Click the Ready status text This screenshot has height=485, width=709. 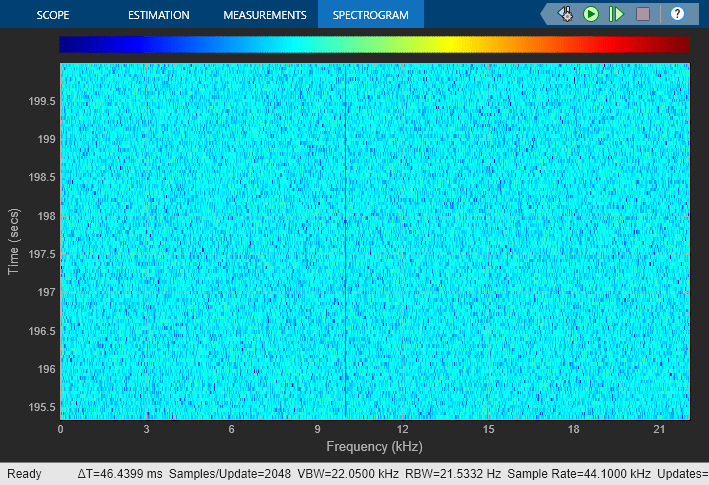(x=24, y=474)
